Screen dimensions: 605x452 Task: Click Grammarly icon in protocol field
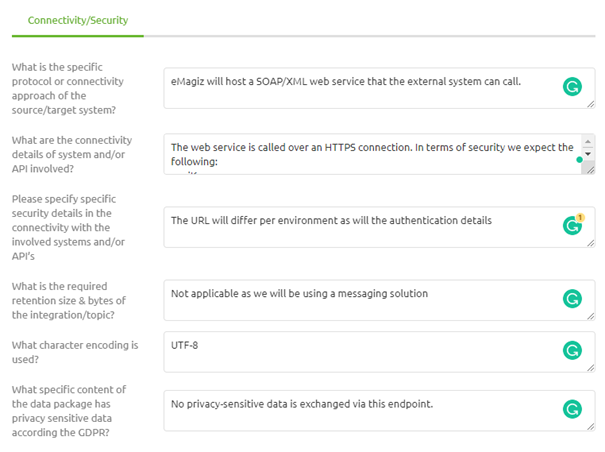[572, 86]
